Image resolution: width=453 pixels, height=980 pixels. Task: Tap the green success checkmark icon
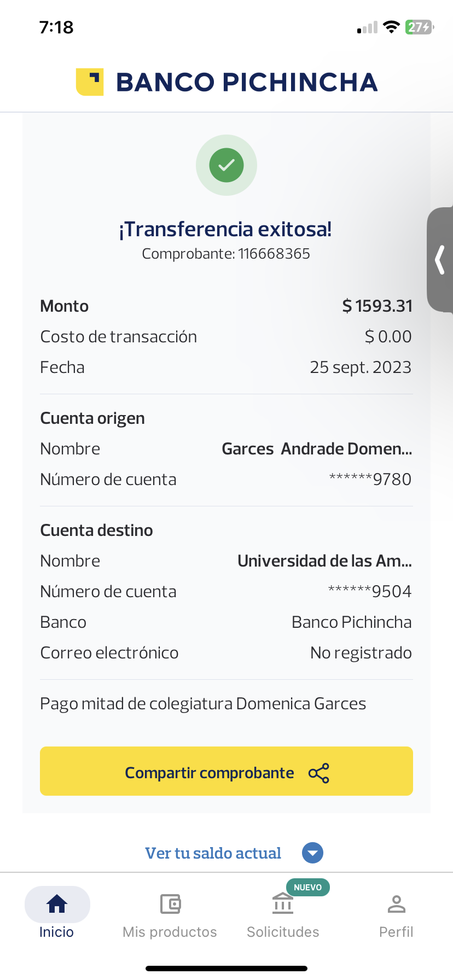226,165
